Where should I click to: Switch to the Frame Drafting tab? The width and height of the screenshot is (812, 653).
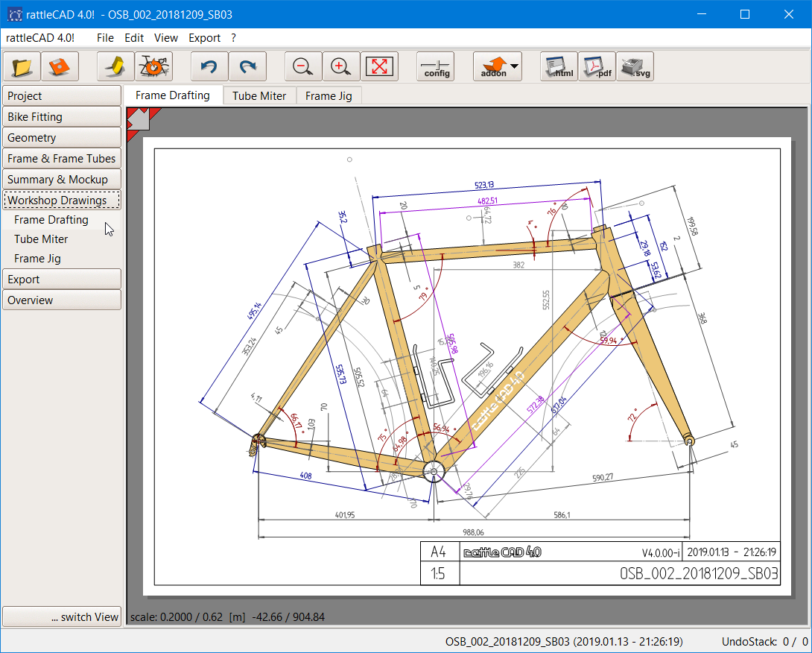coord(172,95)
